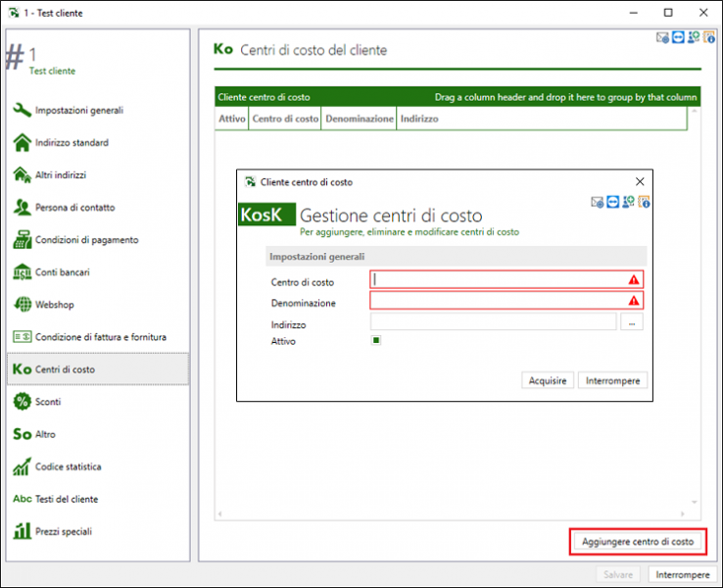Click mail icon in Cliente centro di costo dialog
This screenshot has width=723, height=588.
598,202
